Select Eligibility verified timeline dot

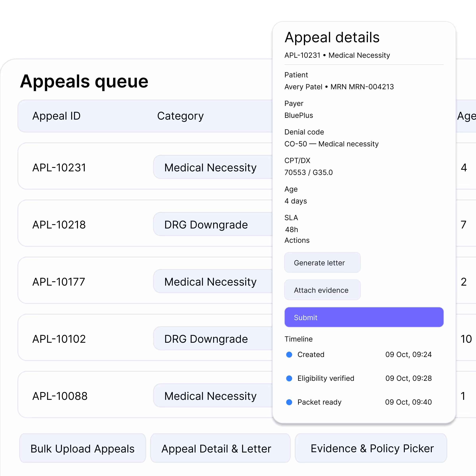coord(289,378)
